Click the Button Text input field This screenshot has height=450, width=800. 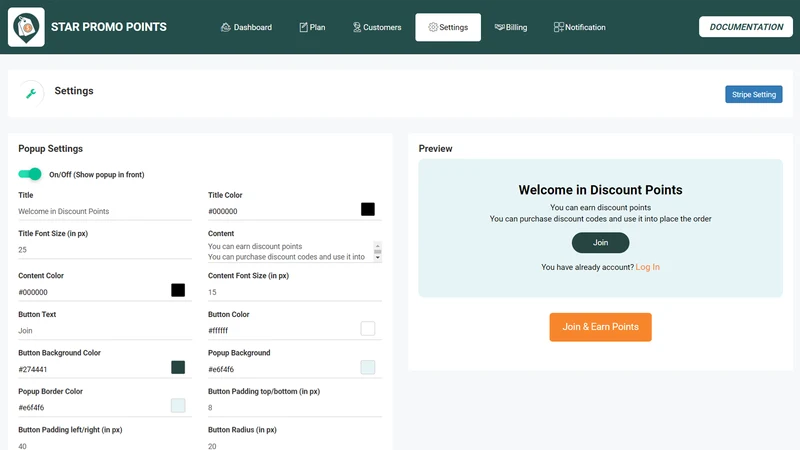tap(105, 331)
